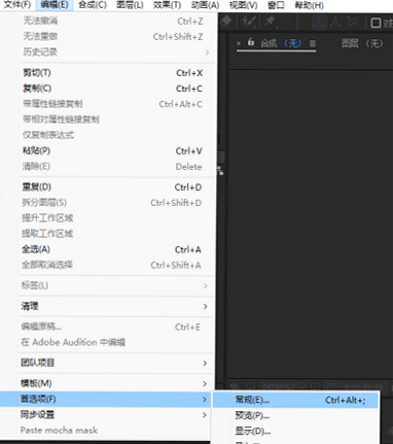Click the 合成 (无) tab label

281,43
